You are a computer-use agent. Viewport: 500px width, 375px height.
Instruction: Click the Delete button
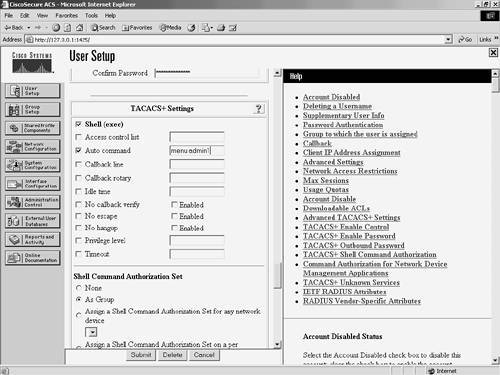[x=172, y=355]
